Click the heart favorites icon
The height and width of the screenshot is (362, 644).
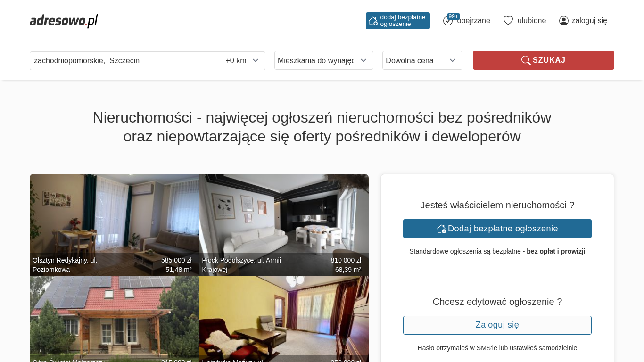(508, 21)
